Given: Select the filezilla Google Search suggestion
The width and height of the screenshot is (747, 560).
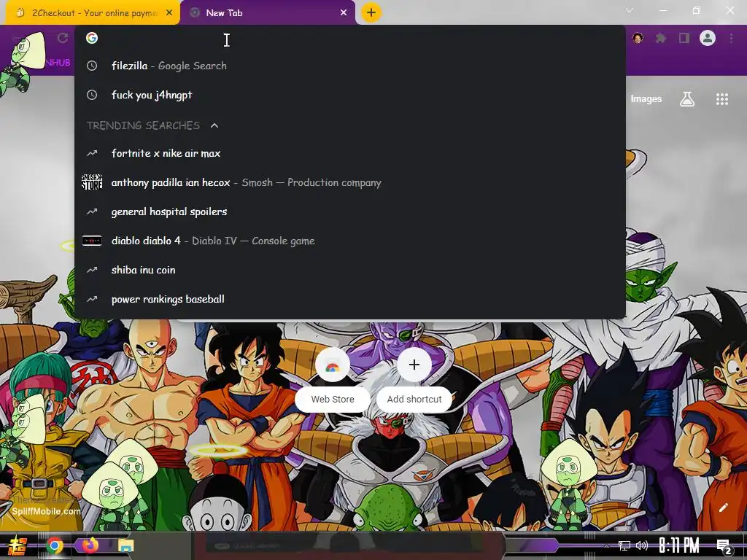Looking at the screenshot, I should [349, 66].
